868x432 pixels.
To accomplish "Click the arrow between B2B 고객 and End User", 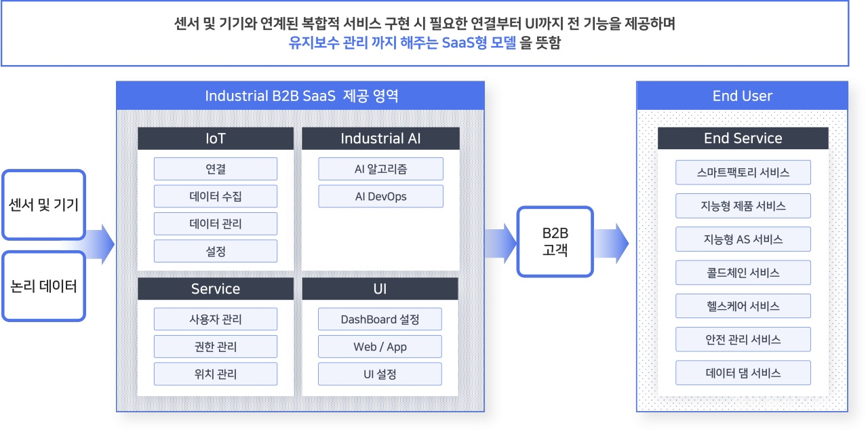I will pyautogui.click(x=612, y=242).
